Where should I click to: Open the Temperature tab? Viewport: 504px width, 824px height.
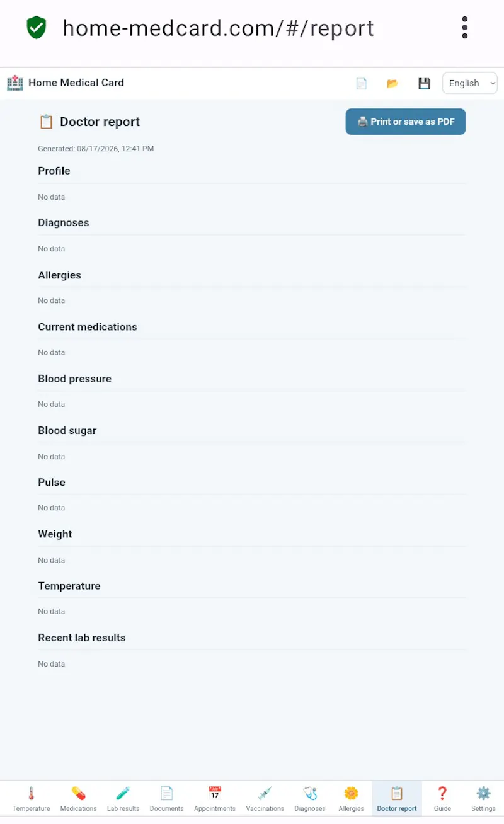[x=31, y=798]
